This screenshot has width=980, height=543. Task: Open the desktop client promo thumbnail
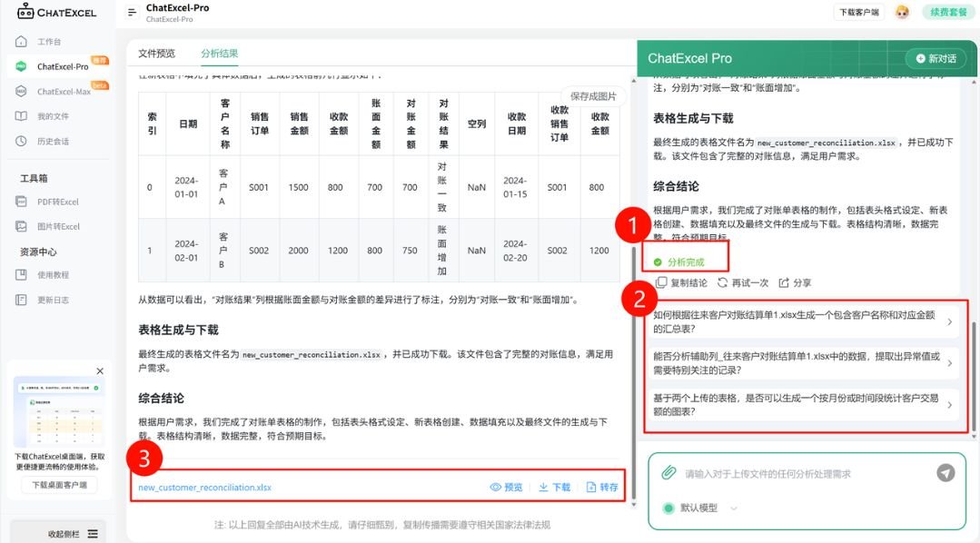[59, 411]
